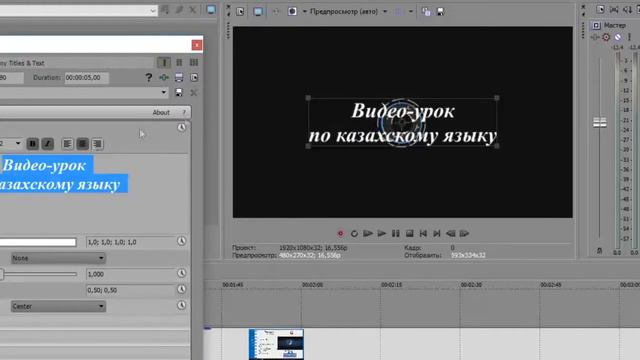Align the title text to the right

tap(97, 144)
